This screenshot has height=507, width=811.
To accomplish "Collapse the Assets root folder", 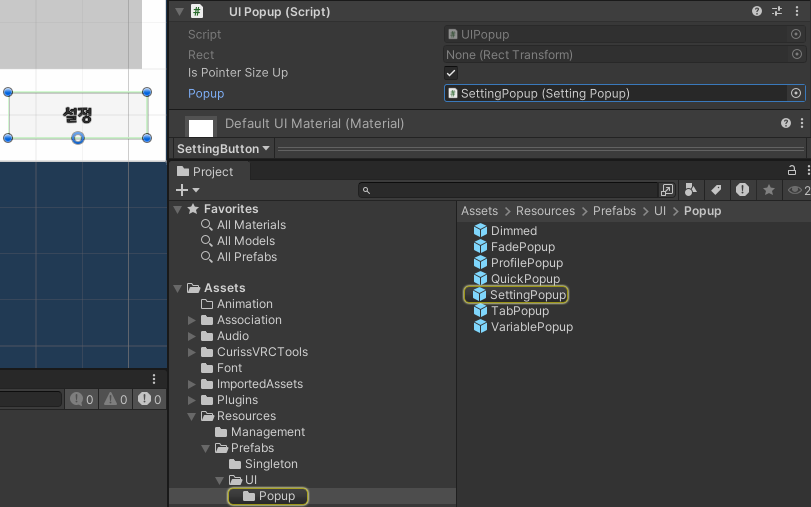I will 177,288.
